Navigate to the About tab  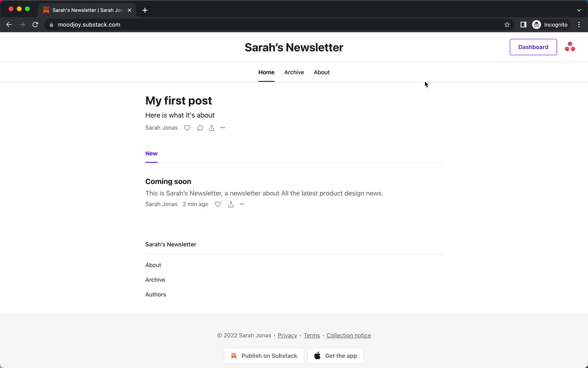pos(322,72)
